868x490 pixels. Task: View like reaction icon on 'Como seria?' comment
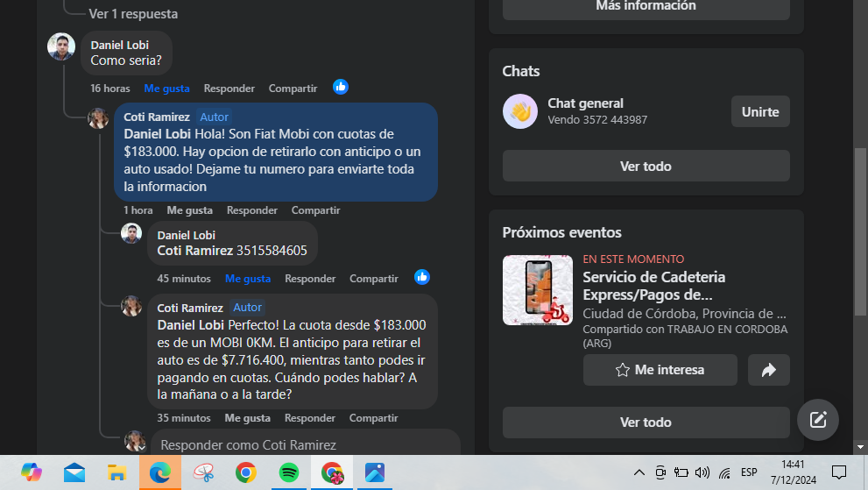(x=341, y=87)
